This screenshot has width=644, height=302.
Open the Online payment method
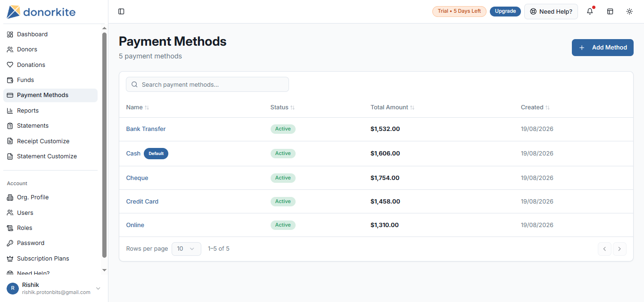coord(135,225)
